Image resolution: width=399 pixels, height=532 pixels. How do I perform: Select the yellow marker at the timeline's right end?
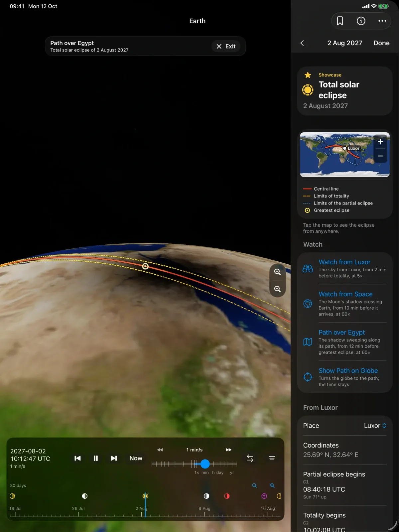279,496
